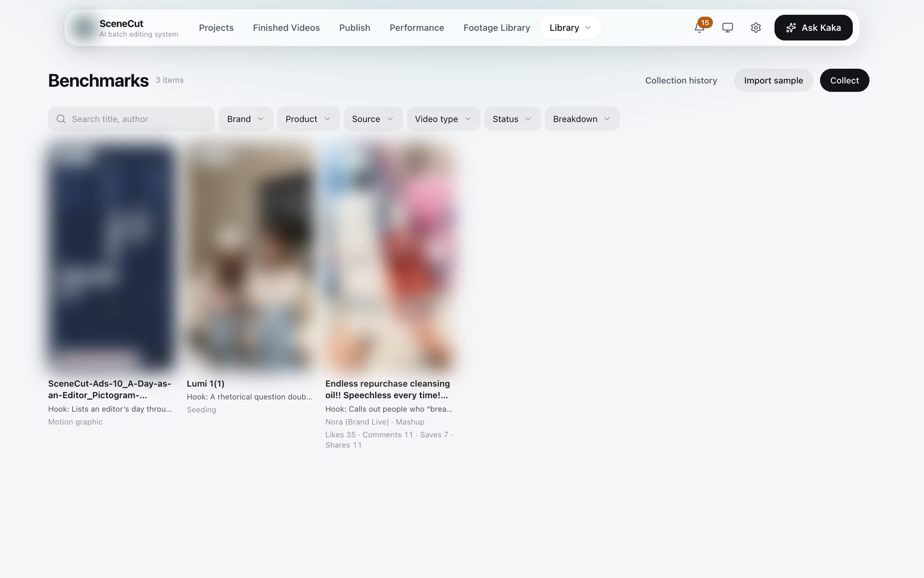The height and width of the screenshot is (578, 924).
Task: Click the Collect button
Action: click(844, 81)
